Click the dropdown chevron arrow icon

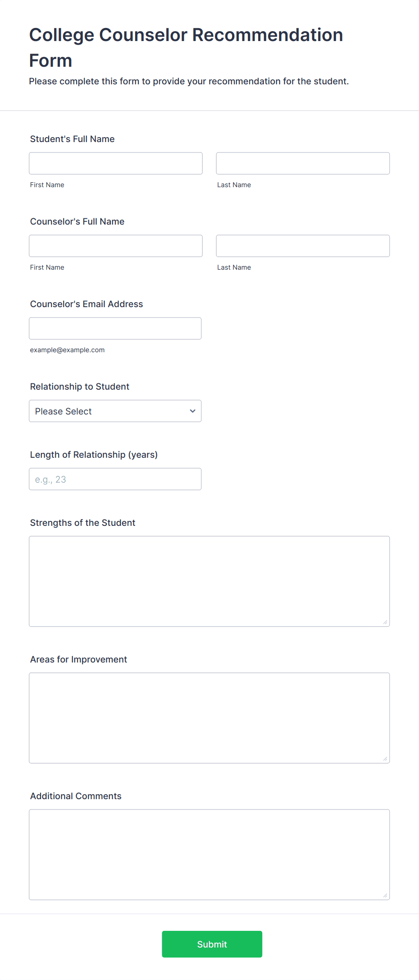pos(192,411)
